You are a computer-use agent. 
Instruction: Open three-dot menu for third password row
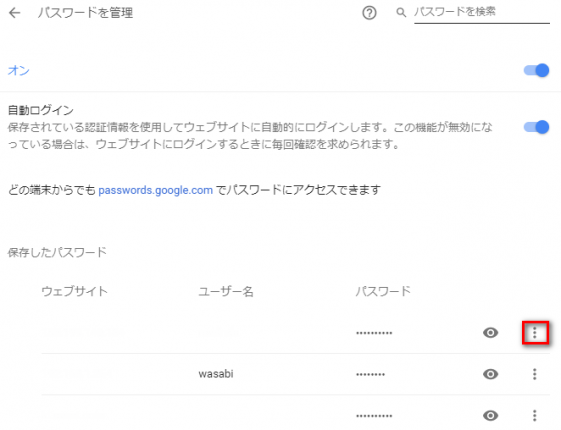point(535,416)
